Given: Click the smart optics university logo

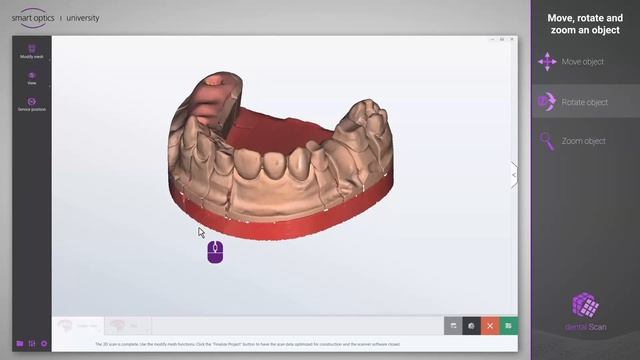Looking at the screenshot, I should [x=56, y=18].
